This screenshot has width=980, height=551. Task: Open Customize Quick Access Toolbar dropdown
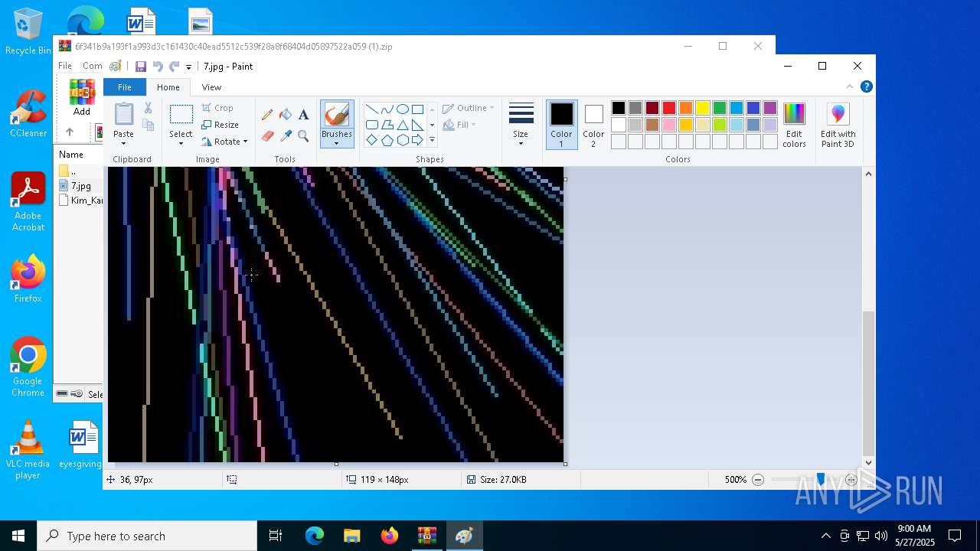(x=189, y=67)
